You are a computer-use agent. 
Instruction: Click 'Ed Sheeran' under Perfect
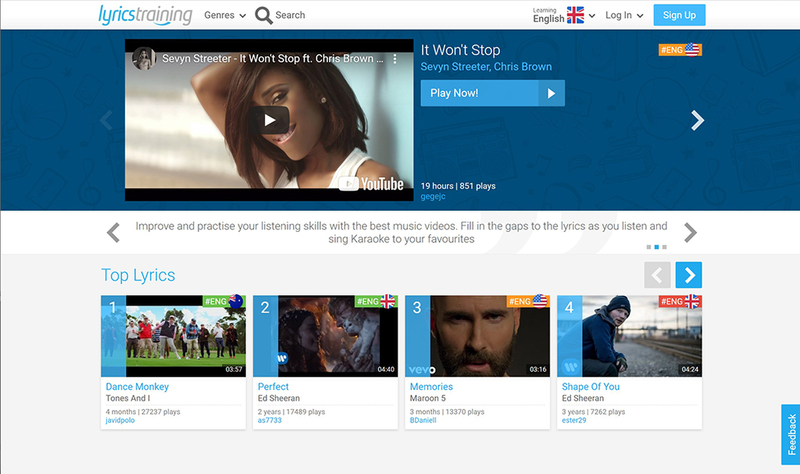coord(279,398)
